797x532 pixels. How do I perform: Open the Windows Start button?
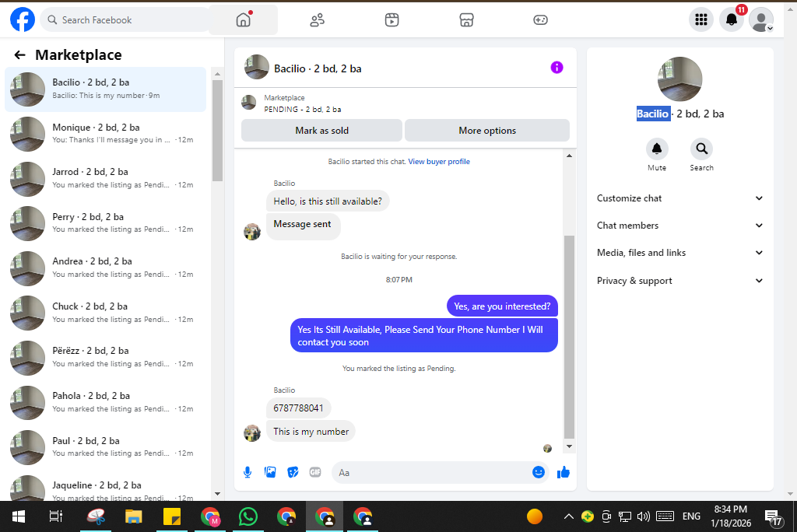coord(19,516)
